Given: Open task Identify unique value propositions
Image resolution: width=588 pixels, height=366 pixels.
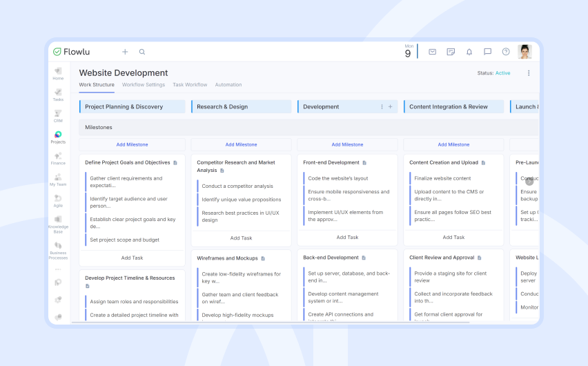Looking at the screenshot, I should pyautogui.click(x=242, y=200).
